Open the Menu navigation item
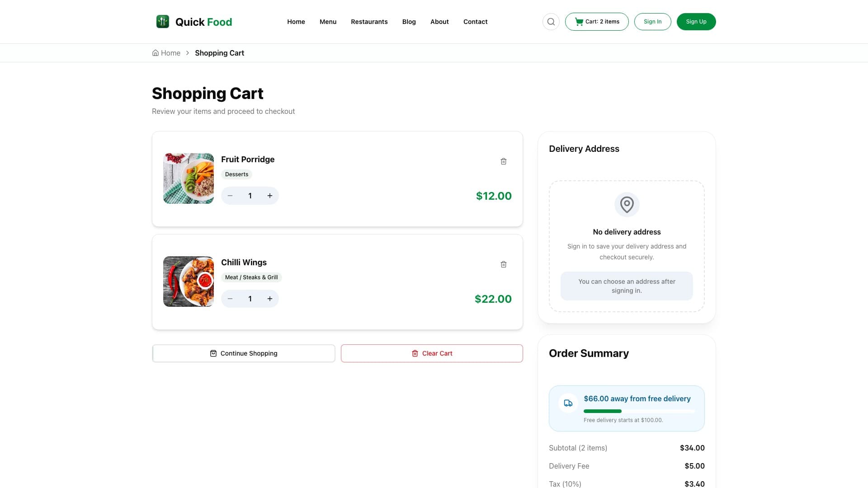The height and width of the screenshot is (488, 868). click(328, 22)
